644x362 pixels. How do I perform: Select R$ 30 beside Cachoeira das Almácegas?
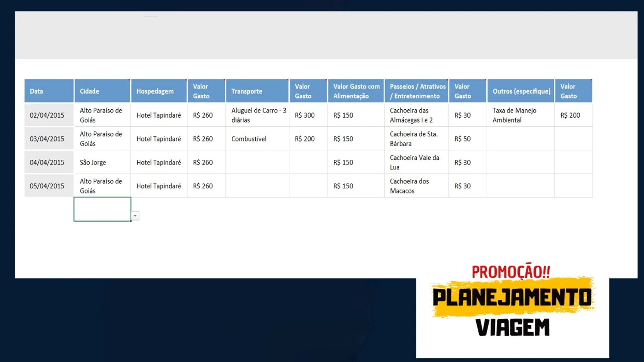pyautogui.click(x=468, y=115)
